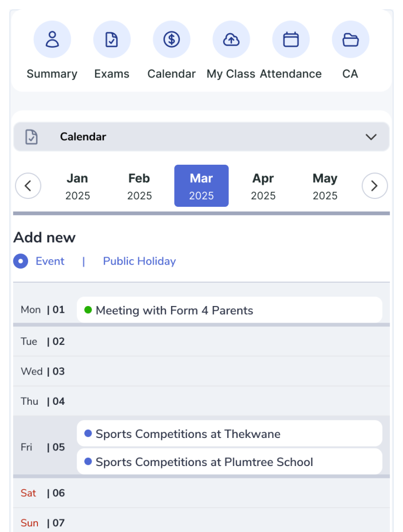Open the Exams document icon

(x=112, y=39)
